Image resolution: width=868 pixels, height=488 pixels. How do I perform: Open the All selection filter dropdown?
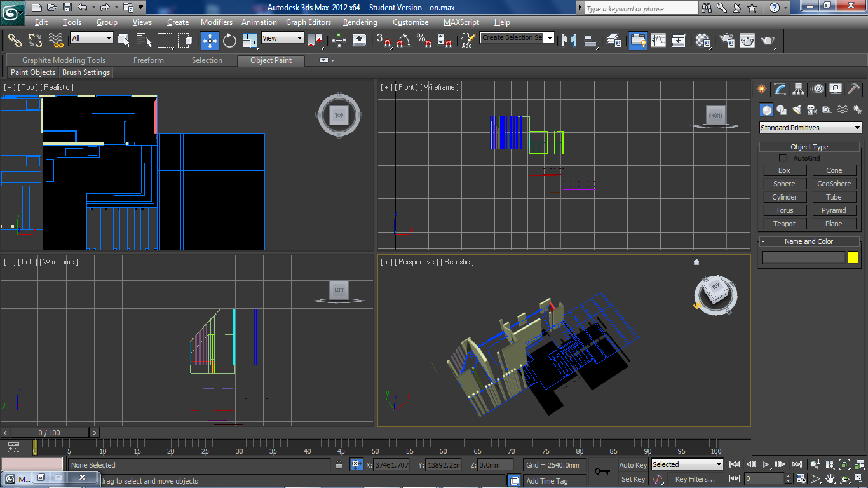pos(91,38)
